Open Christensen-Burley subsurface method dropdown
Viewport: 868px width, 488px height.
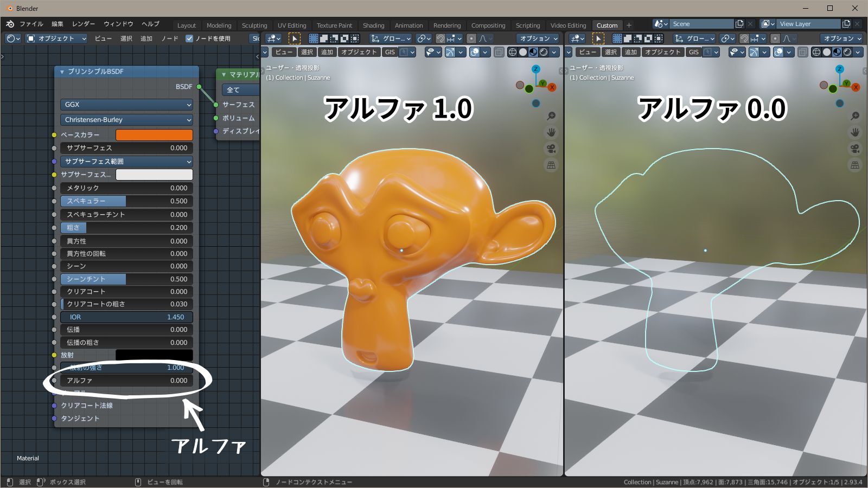tap(126, 120)
